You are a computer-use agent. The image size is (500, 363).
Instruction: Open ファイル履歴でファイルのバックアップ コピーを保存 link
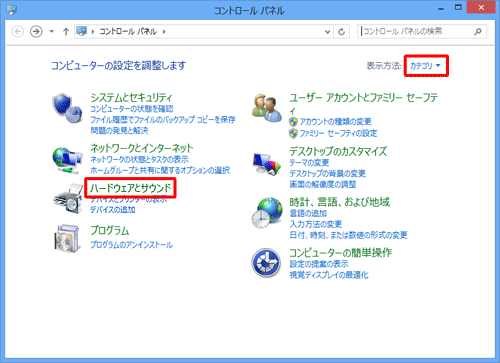[163, 119]
